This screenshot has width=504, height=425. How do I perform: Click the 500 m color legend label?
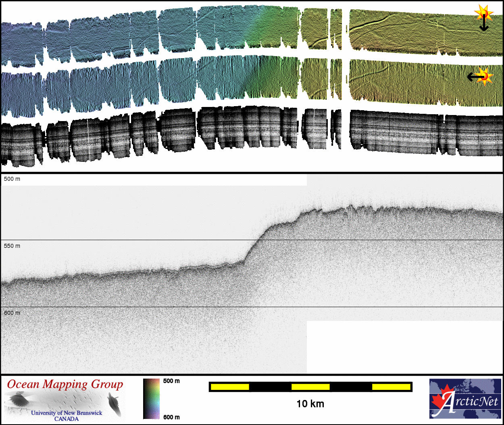171,381
